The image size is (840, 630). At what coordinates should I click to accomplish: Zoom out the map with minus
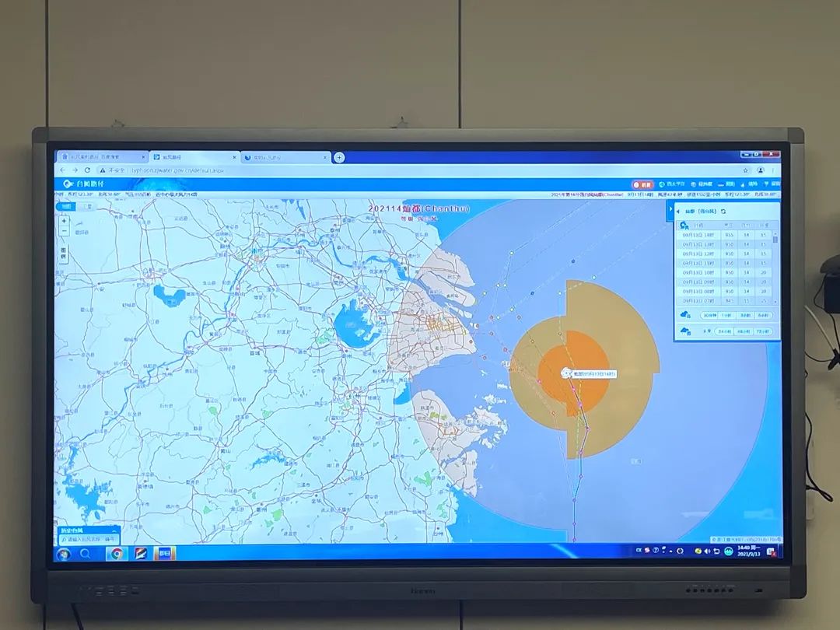click(64, 232)
